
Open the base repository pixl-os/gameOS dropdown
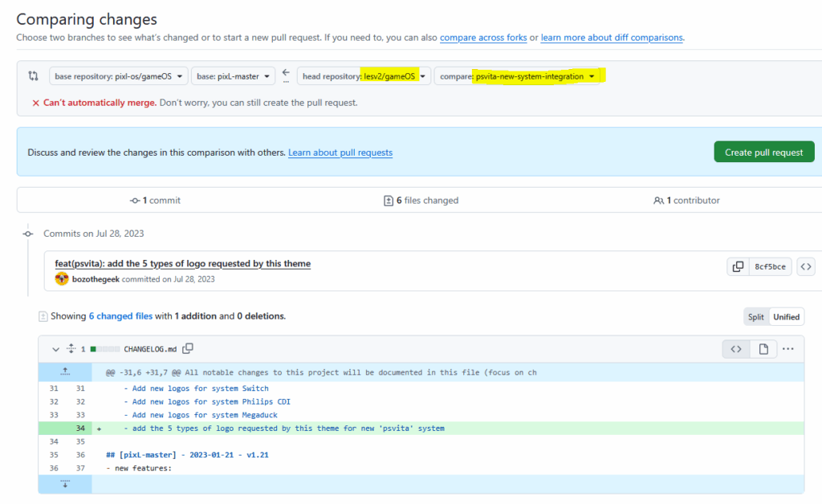click(x=119, y=76)
